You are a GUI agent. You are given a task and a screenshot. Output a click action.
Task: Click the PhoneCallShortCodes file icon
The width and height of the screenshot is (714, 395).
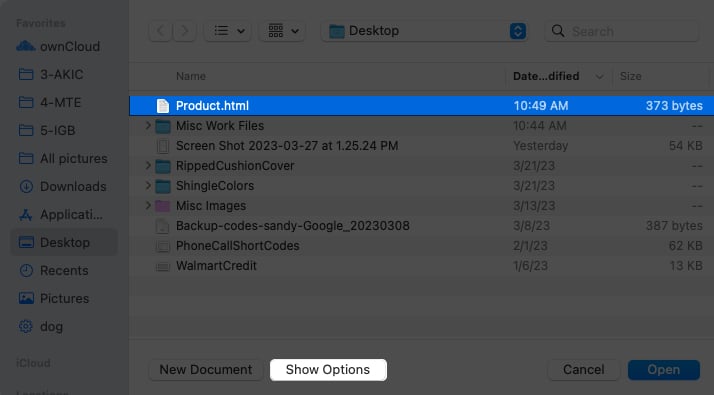(163, 246)
